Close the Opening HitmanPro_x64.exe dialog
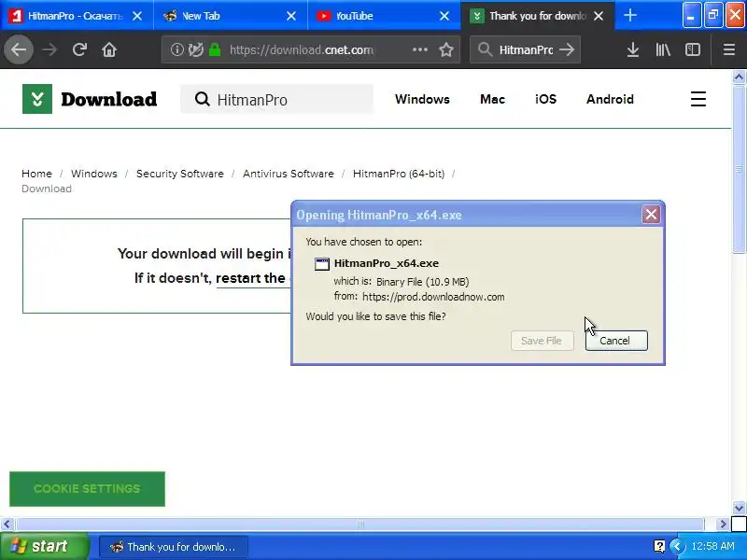 click(x=651, y=215)
